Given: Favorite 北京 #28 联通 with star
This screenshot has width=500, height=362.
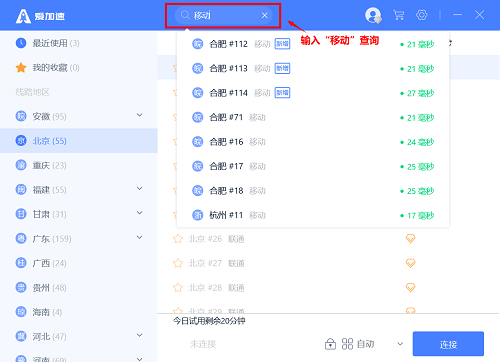Looking at the screenshot, I should point(178,288).
